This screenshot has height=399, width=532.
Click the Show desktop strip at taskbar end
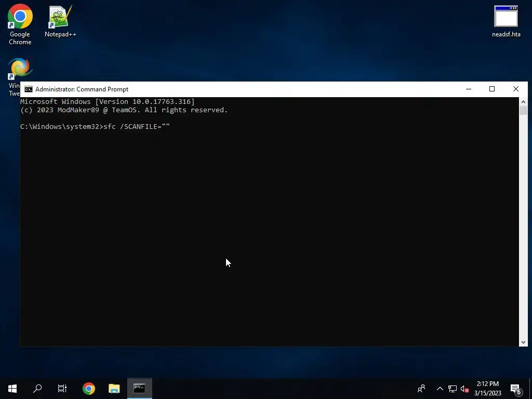[530, 389]
